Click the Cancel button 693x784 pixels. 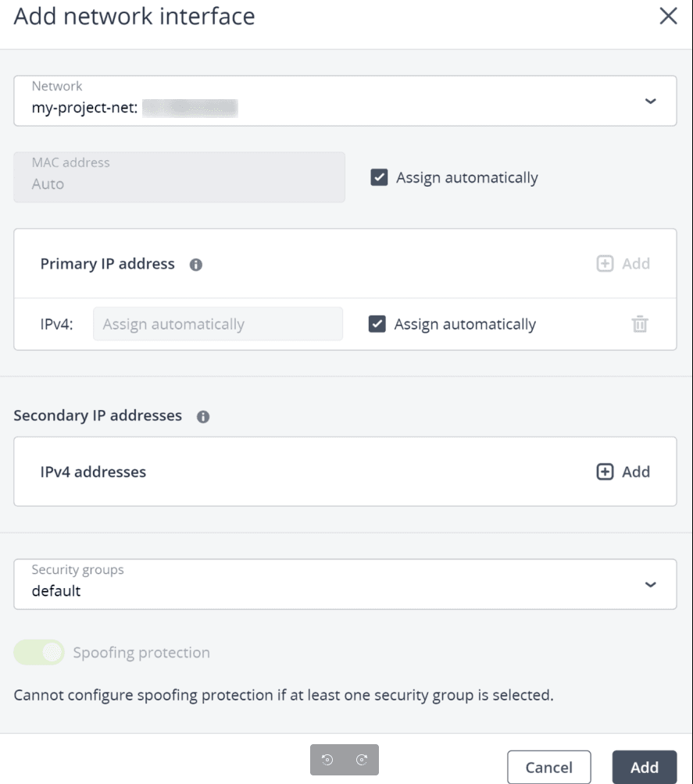(548, 767)
